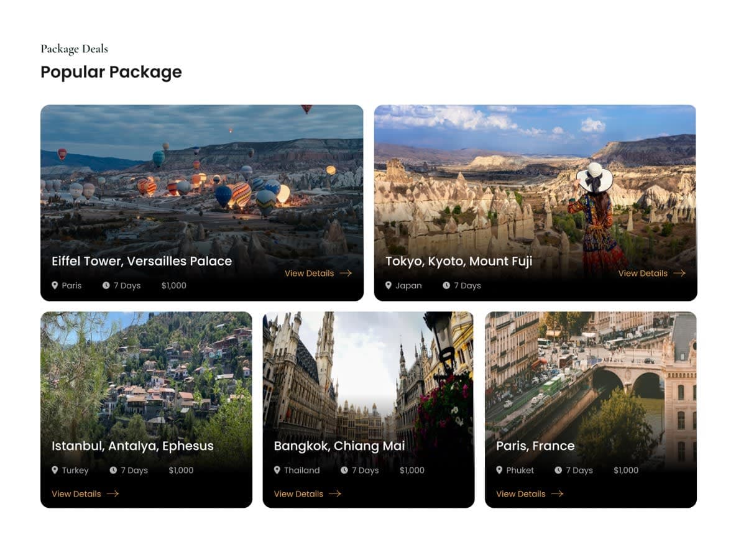Select the Tokyo, Kyoto, Mount Fuji title
736x560 pixels.
tap(459, 261)
